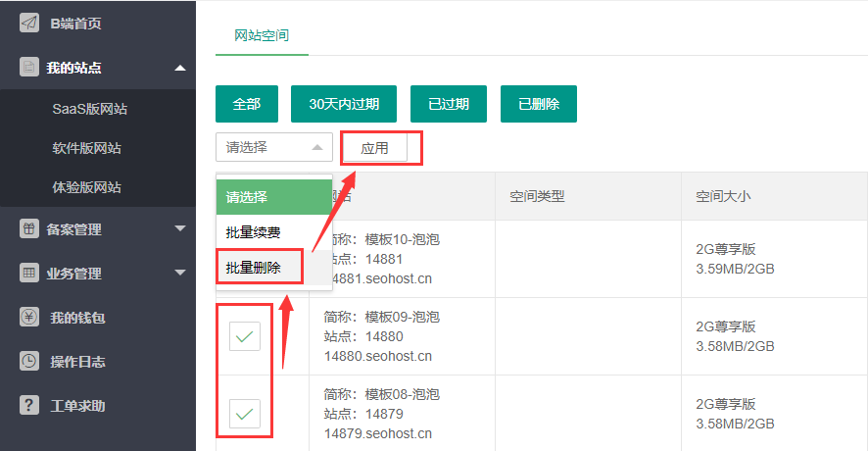
Task: Click the clock icon beside 操作日志
Action: point(29,362)
